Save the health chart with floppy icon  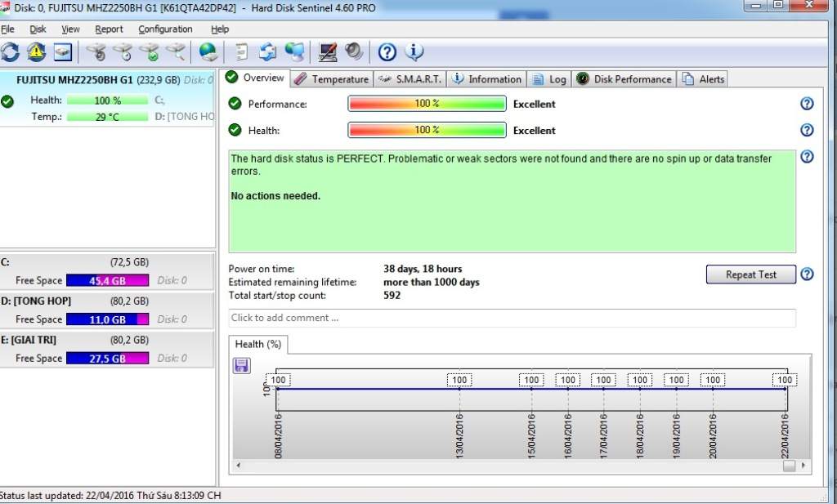(242, 365)
